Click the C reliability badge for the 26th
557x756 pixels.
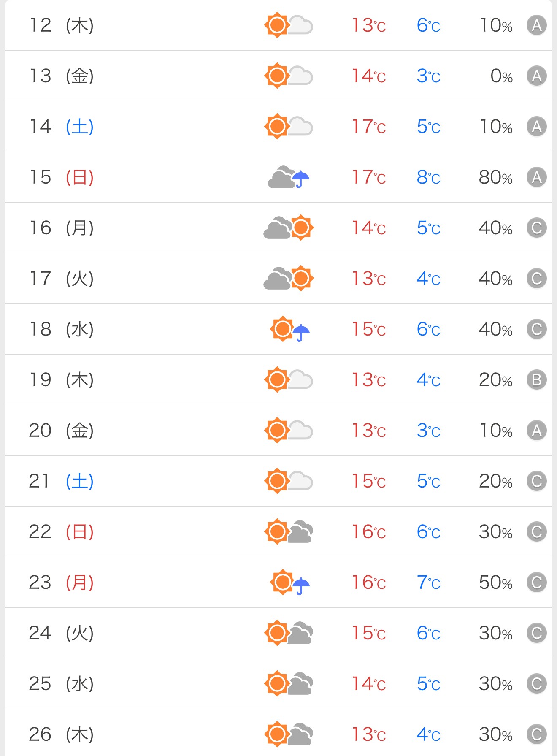pos(536,734)
